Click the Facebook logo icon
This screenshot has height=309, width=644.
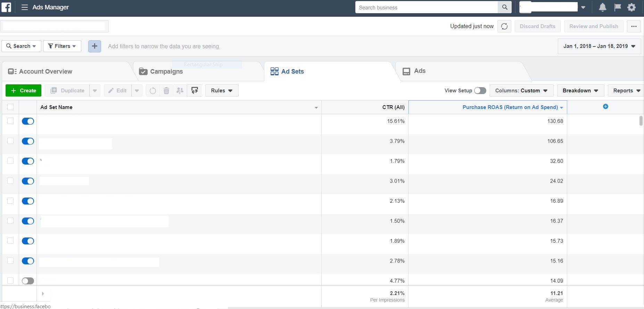pyautogui.click(x=6, y=7)
